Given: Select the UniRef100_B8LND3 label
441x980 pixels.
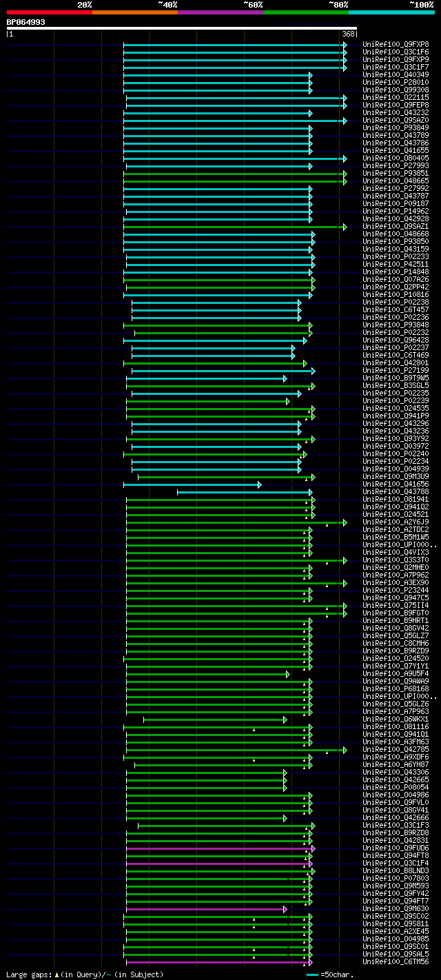Looking at the screenshot, I should 396,870.
